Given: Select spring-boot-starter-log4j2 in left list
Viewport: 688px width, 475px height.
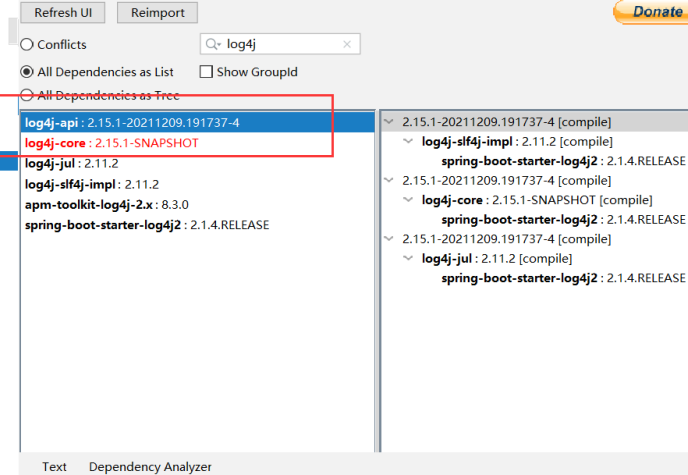Looking at the screenshot, I should pyautogui.click(x=197, y=225).
